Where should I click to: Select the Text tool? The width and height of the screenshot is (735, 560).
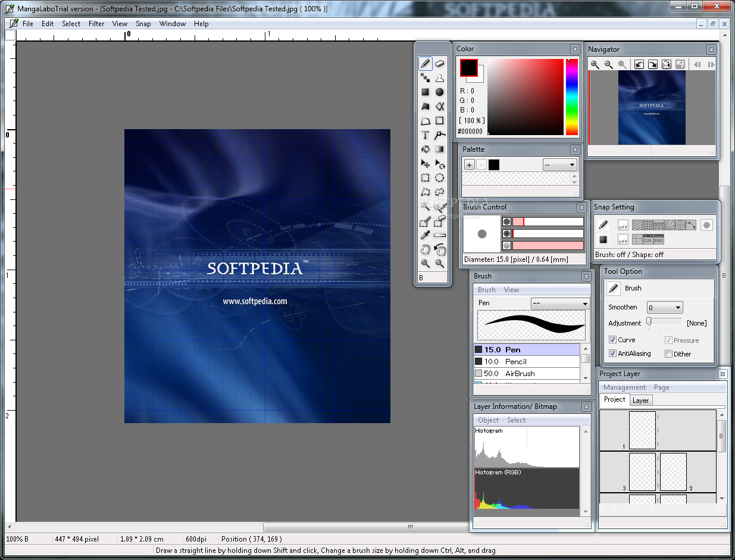pyautogui.click(x=425, y=135)
